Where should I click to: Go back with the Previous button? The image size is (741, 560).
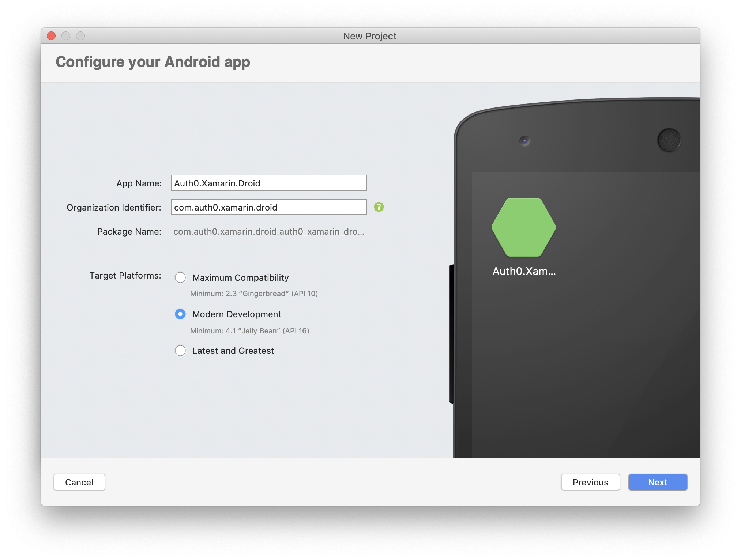(x=590, y=482)
